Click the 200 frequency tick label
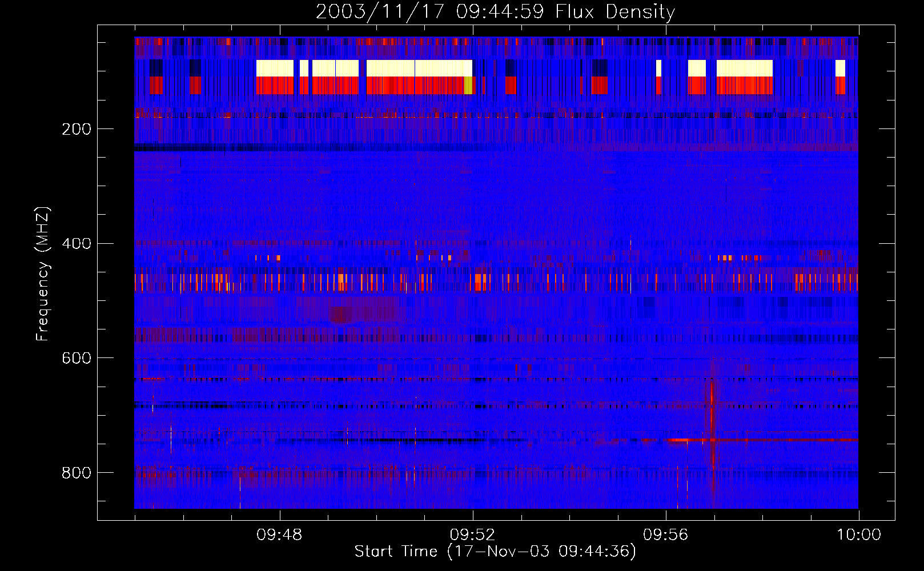Viewport: 924px width, 571px height. pos(77,129)
